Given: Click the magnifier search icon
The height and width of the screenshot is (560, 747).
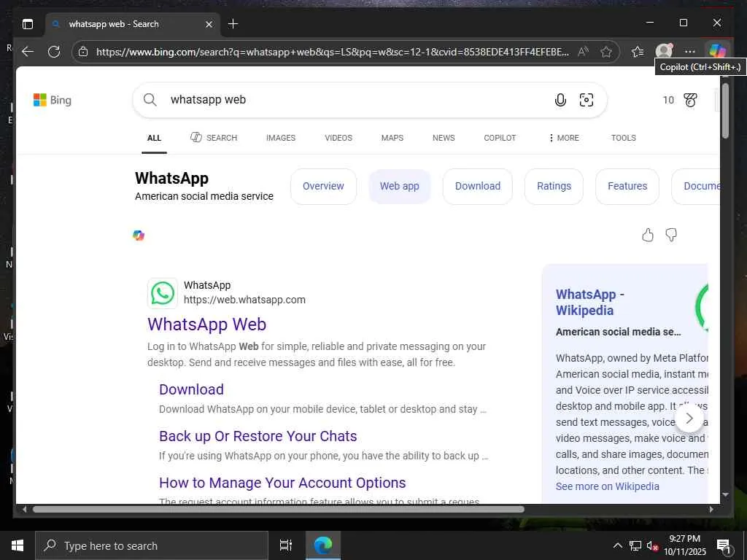Looking at the screenshot, I should (x=150, y=99).
